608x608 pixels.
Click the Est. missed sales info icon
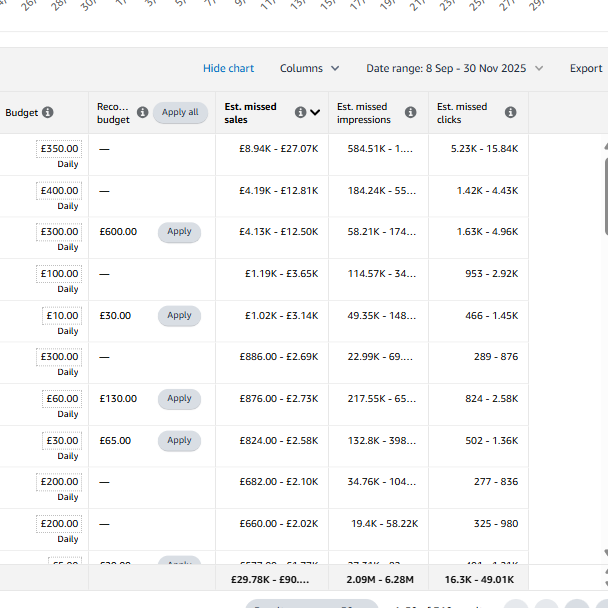click(x=300, y=112)
